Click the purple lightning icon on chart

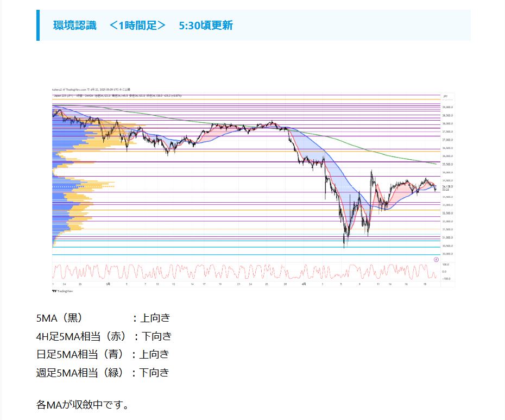[436, 260]
